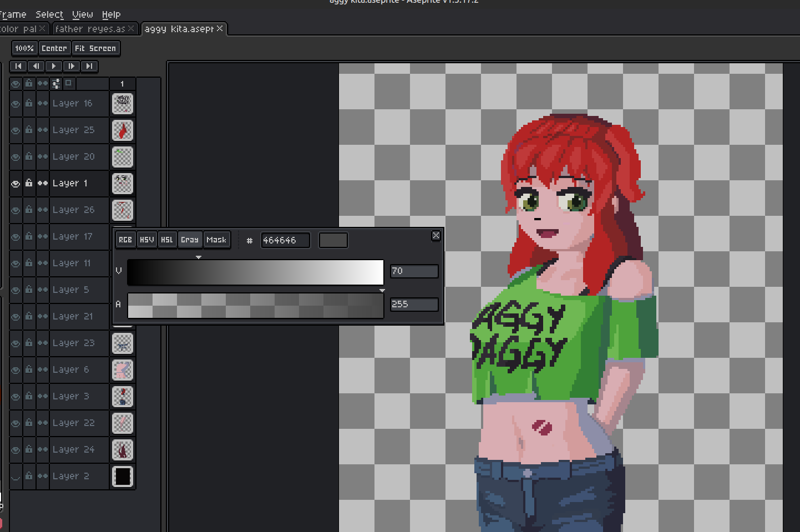Switch color picker to HSV mode
The width and height of the screenshot is (800, 532).
pyautogui.click(x=146, y=240)
